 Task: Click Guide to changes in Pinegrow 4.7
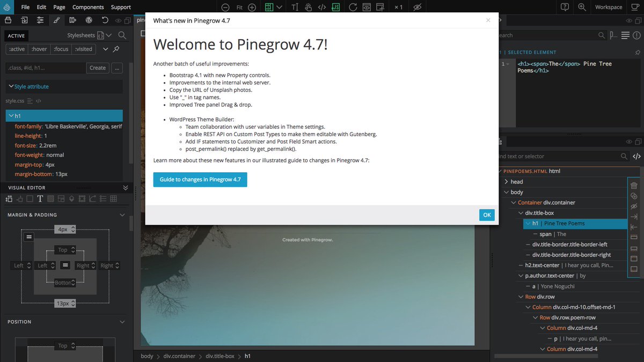pyautogui.click(x=200, y=179)
